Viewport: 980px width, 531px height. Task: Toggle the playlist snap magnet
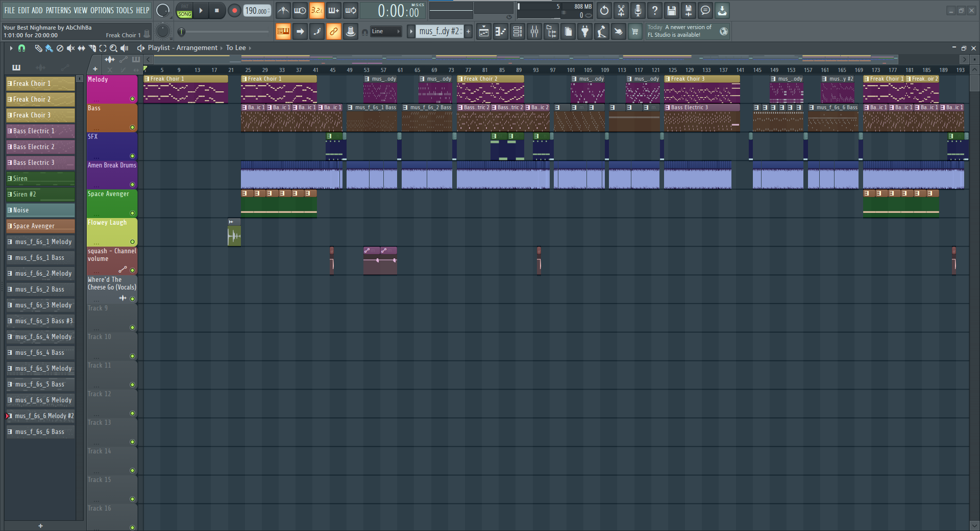tap(21, 48)
